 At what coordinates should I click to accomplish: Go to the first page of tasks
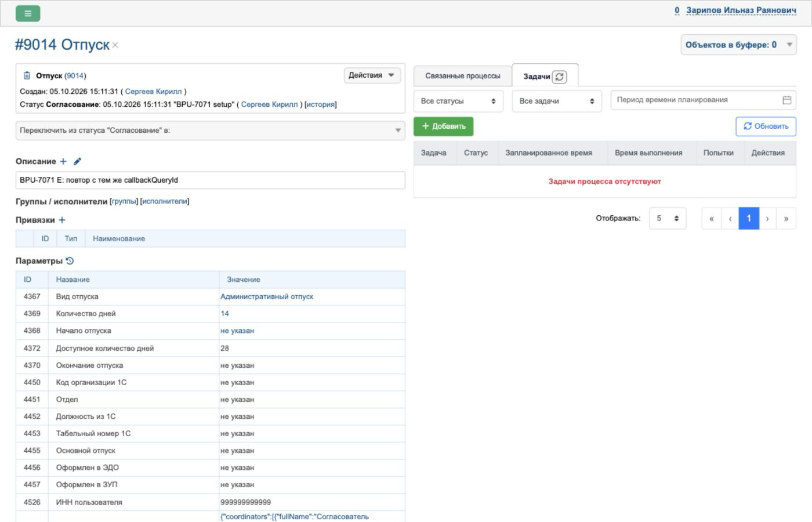tap(712, 219)
